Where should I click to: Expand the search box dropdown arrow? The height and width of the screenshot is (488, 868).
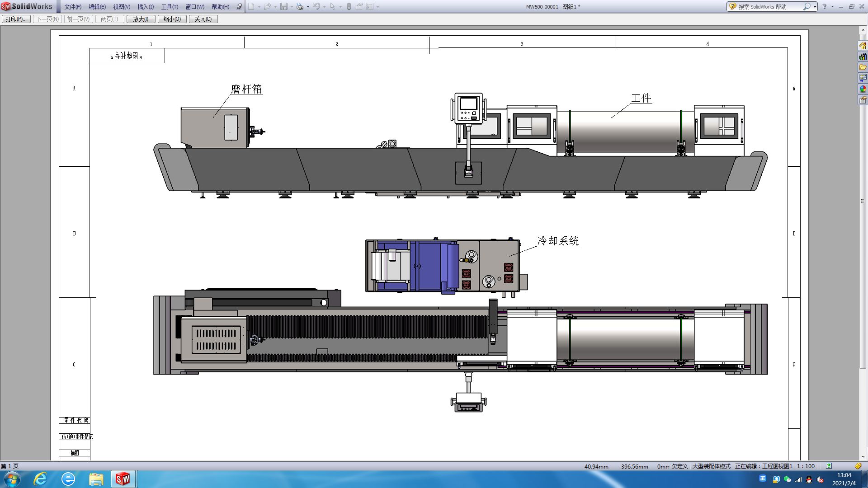815,7
